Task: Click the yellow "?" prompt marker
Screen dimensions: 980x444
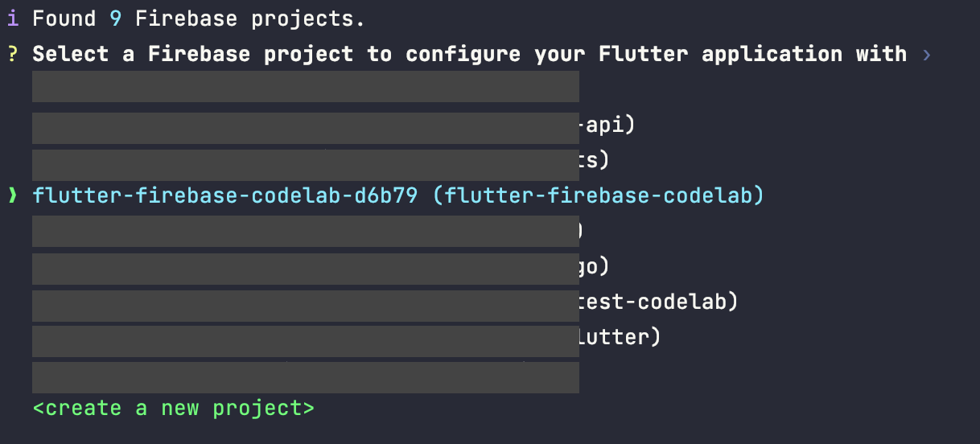Action: point(14,55)
